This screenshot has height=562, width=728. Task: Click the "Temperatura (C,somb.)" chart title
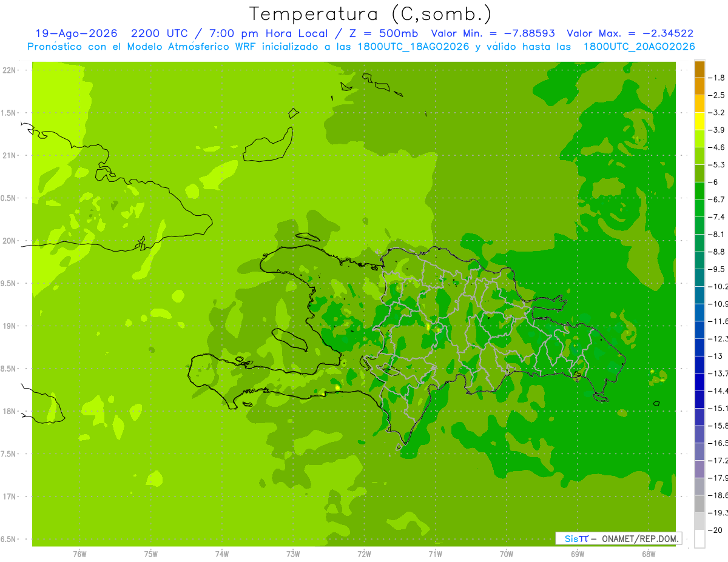tap(371, 13)
